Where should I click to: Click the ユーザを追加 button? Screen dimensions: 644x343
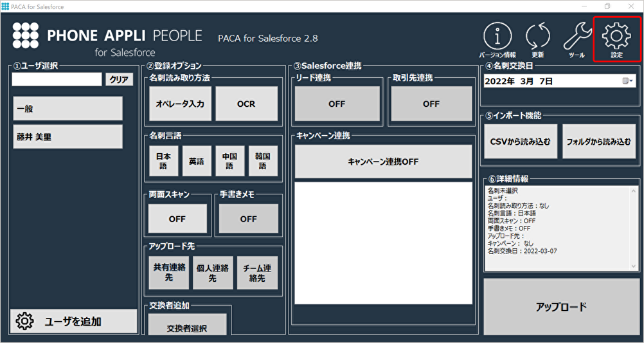73,321
